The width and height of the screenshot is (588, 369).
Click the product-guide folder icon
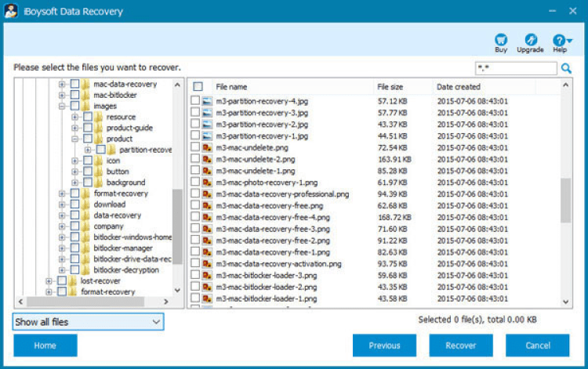tap(99, 128)
